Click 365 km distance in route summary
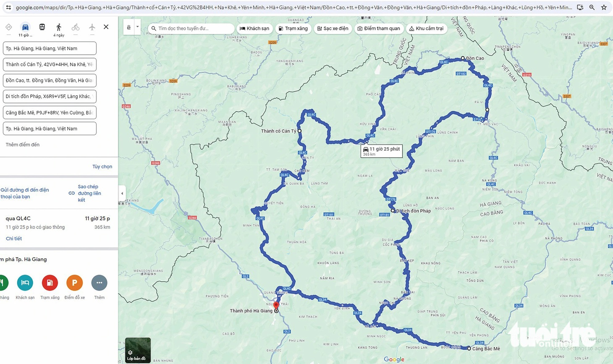 (x=102, y=227)
